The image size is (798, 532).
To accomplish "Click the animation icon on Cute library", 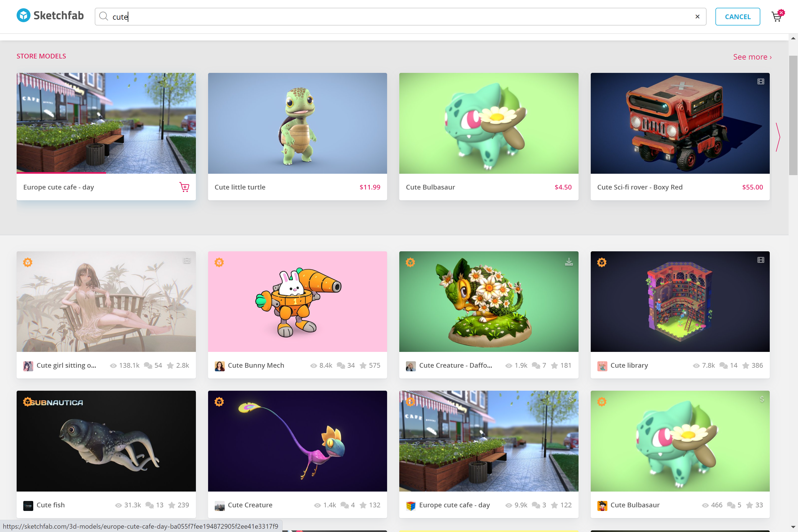I will click(761, 260).
